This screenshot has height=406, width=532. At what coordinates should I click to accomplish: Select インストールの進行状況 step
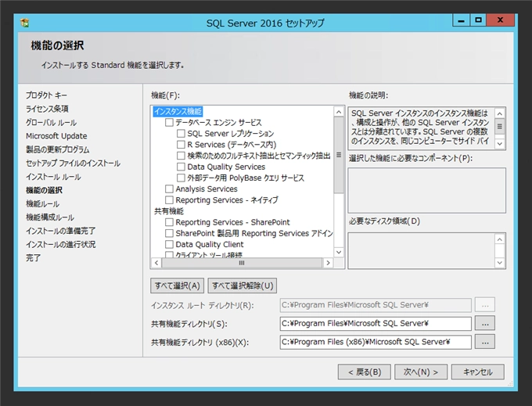click(61, 245)
